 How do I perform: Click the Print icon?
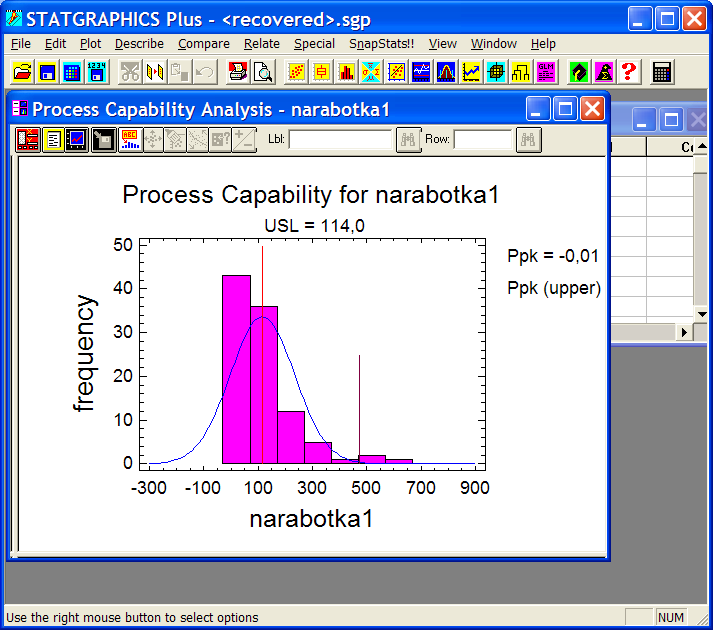point(238,72)
